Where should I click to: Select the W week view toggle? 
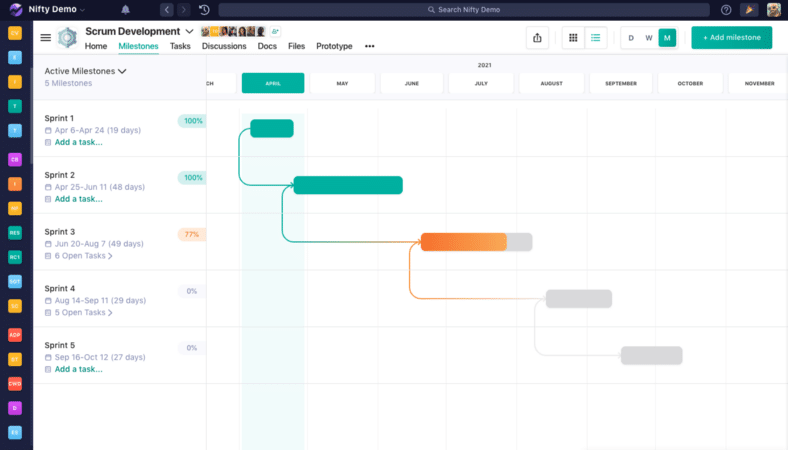coord(649,38)
